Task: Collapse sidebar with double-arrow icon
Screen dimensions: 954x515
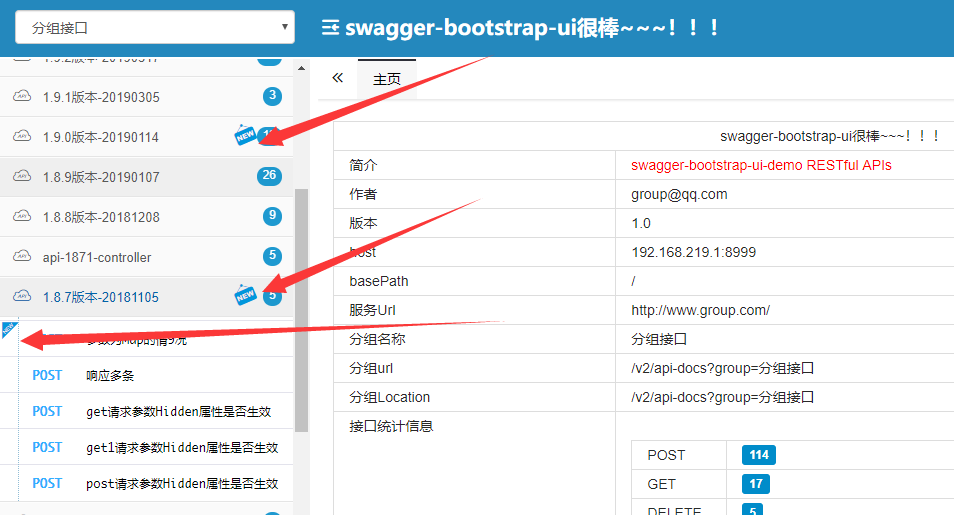Action: point(337,78)
